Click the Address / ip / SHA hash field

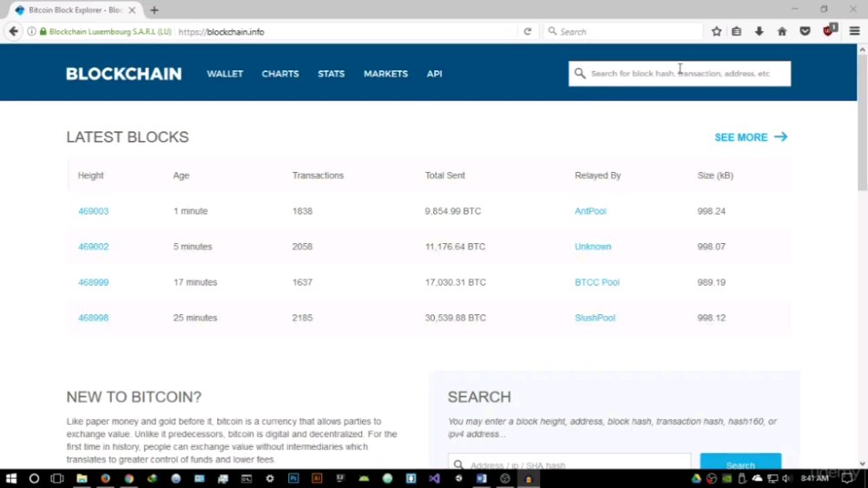coord(569,461)
